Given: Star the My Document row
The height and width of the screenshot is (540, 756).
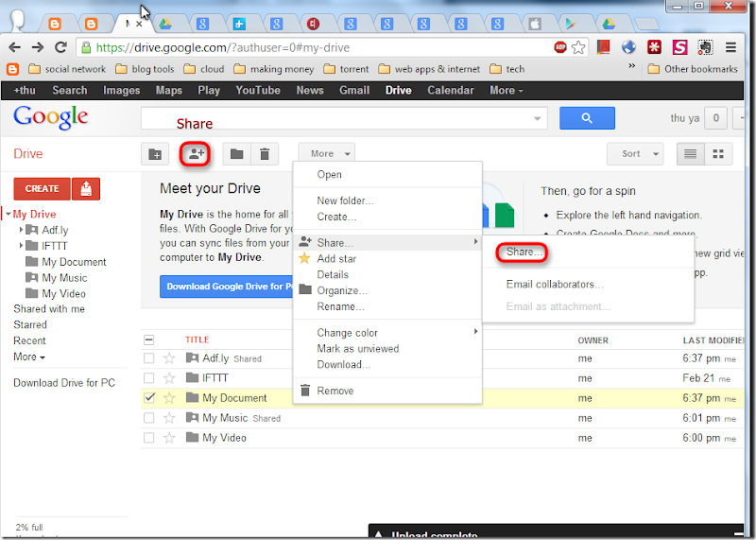Looking at the screenshot, I should point(169,397).
